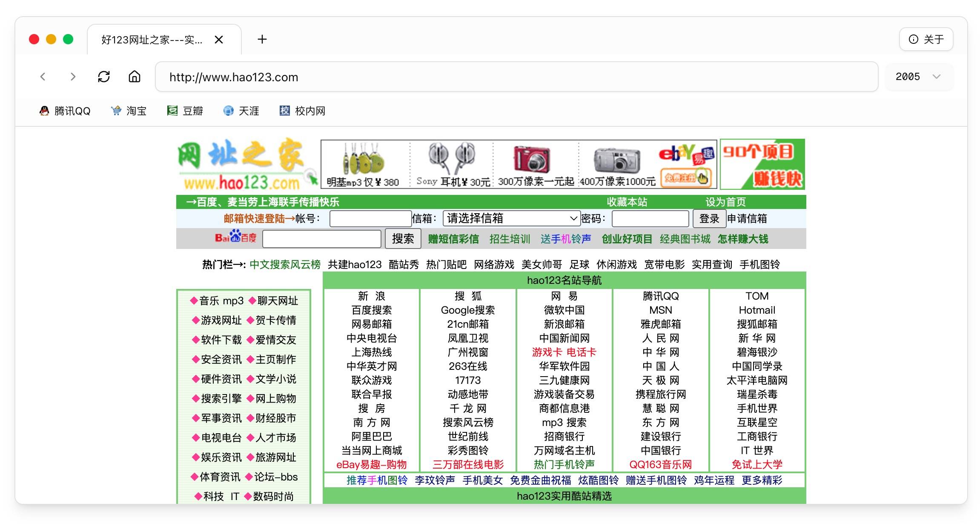This screenshot has width=980, height=526.
Task: Select 中文搜索风云榜 in the hot bar
Action: (x=285, y=264)
